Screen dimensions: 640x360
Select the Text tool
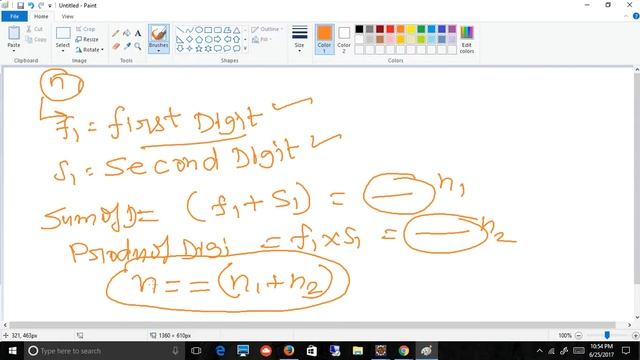click(138, 33)
